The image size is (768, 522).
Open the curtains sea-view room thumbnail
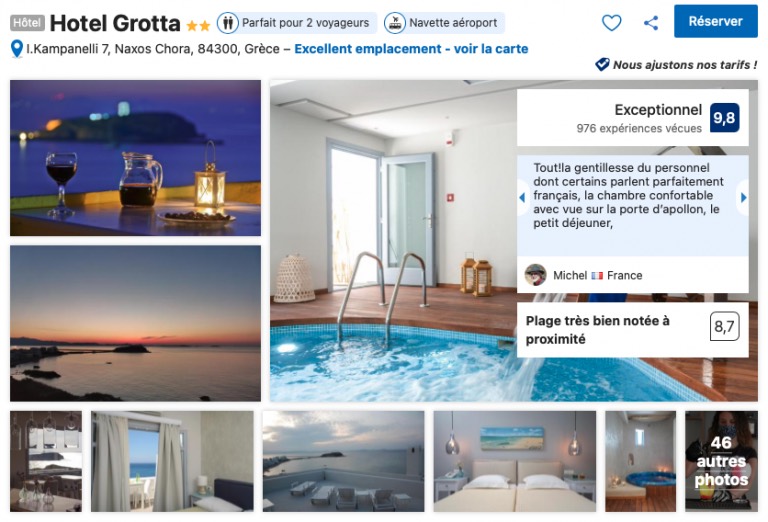(x=172, y=461)
